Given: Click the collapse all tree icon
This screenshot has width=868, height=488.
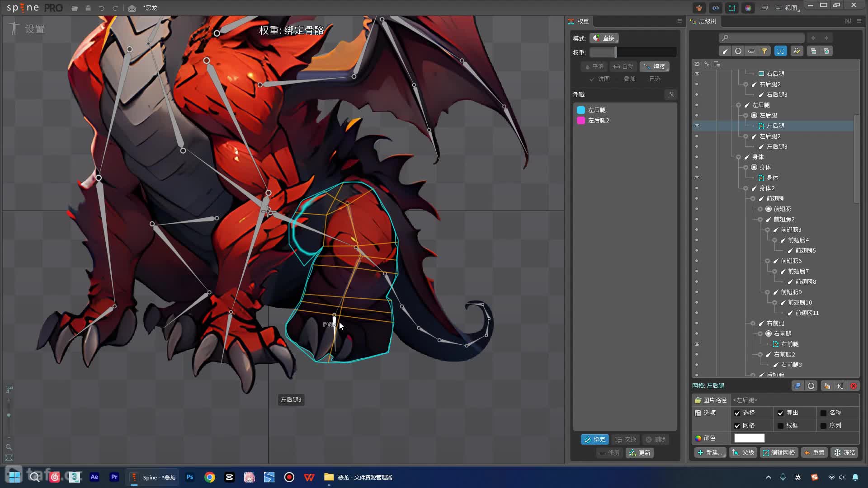Looking at the screenshot, I should click(813, 51).
